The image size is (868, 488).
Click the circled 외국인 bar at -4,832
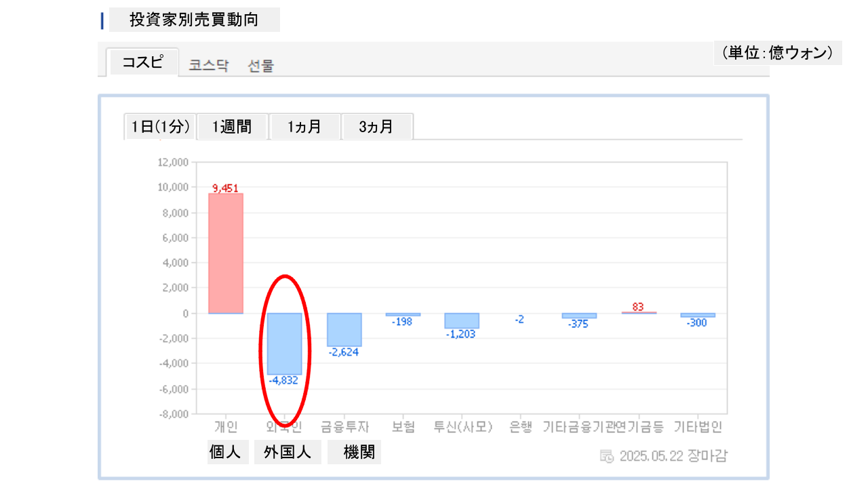pos(284,344)
